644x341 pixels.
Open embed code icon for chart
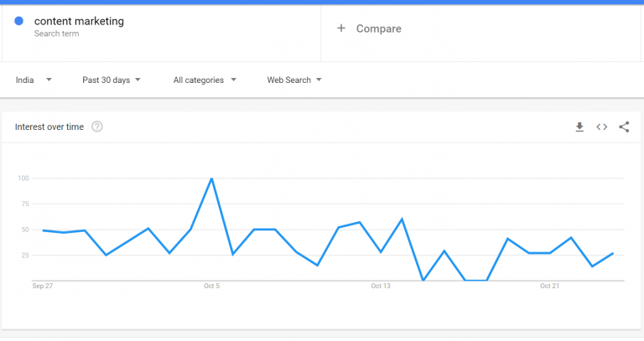602,127
